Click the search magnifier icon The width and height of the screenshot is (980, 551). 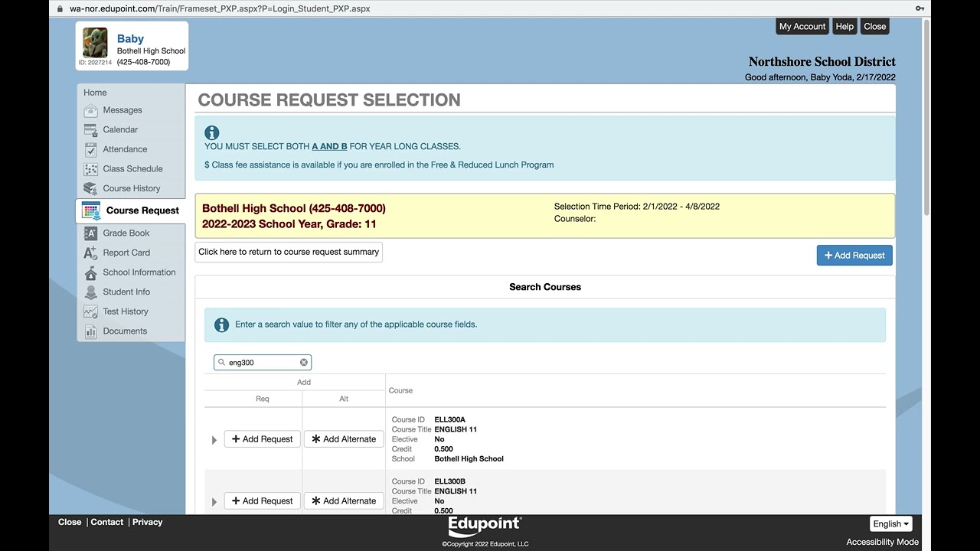(222, 363)
